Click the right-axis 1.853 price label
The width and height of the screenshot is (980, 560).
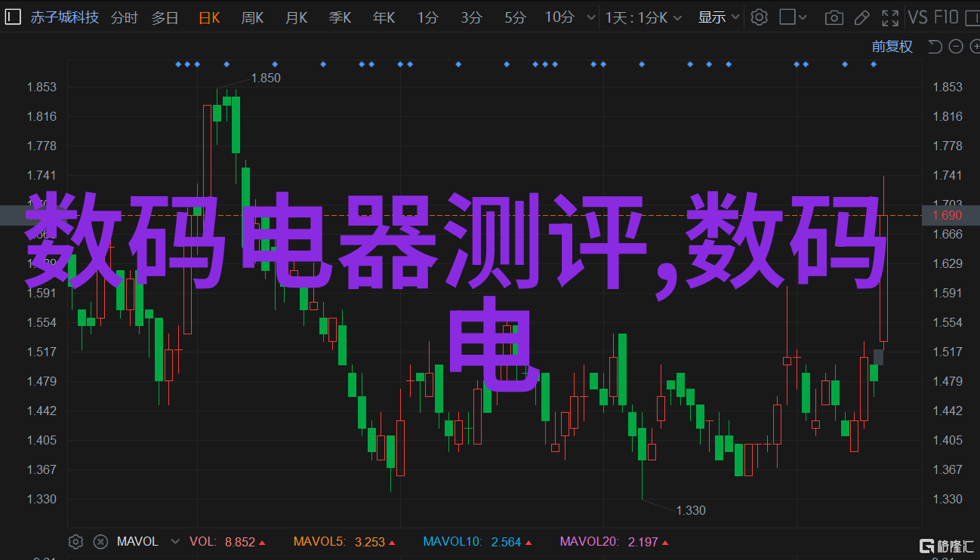point(948,87)
